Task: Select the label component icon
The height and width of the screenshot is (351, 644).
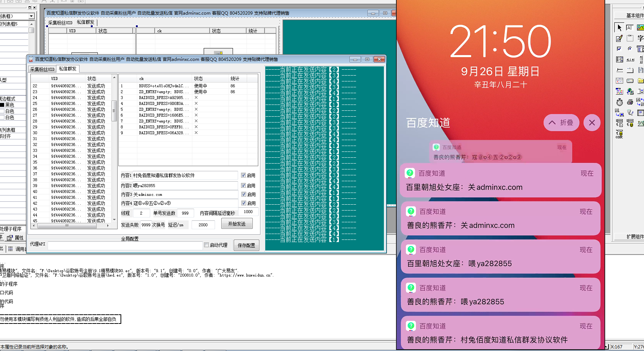Action: tap(630, 27)
